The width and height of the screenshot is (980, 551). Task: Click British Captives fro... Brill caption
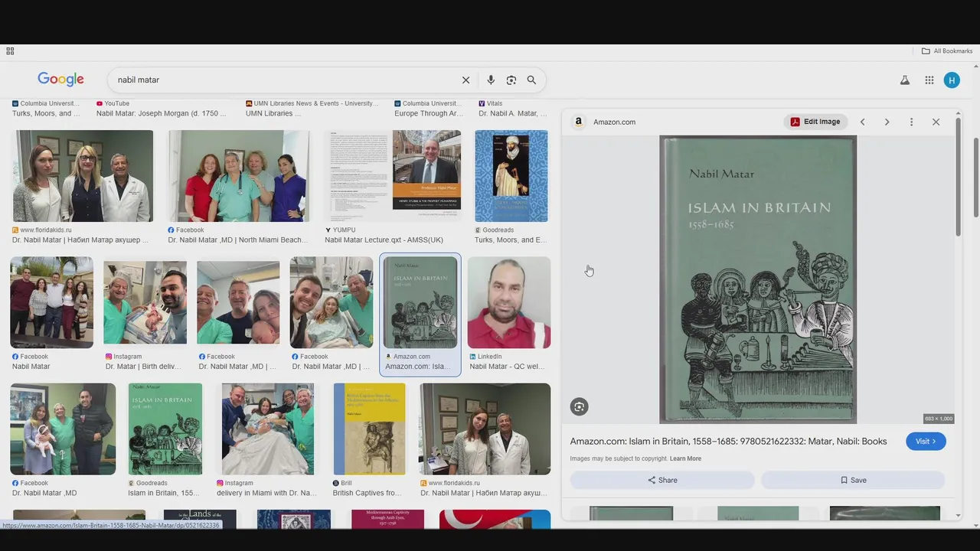[367, 493]
